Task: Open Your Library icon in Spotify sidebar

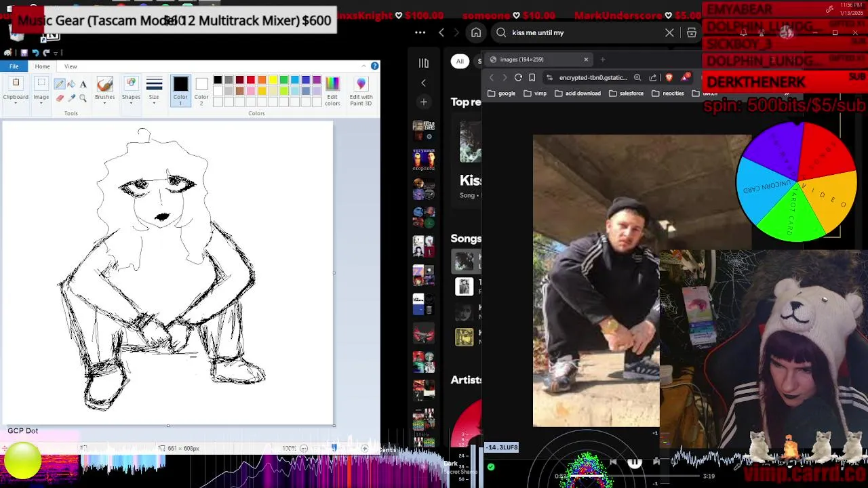Action: point(423,63)
